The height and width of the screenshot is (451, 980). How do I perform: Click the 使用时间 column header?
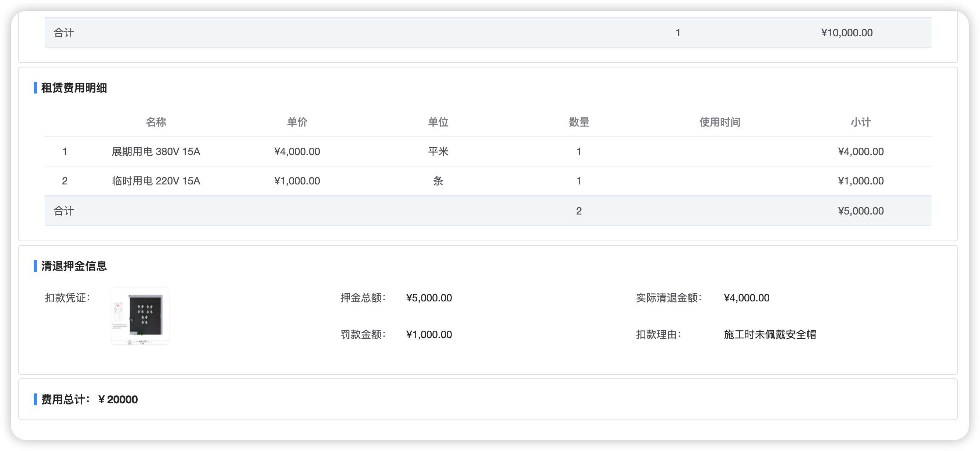(x=720, y=122)
